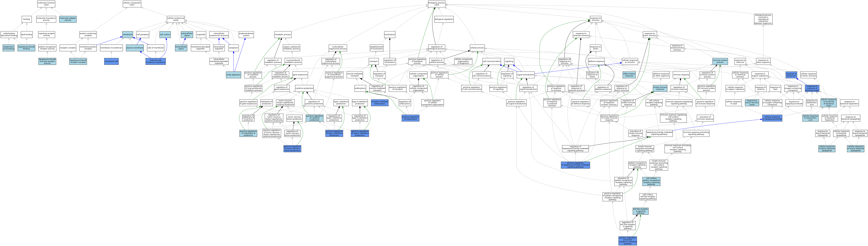Click the 'metabolic process' node
The height and width of the screenshot is (246, 868).
pos(283,34)
